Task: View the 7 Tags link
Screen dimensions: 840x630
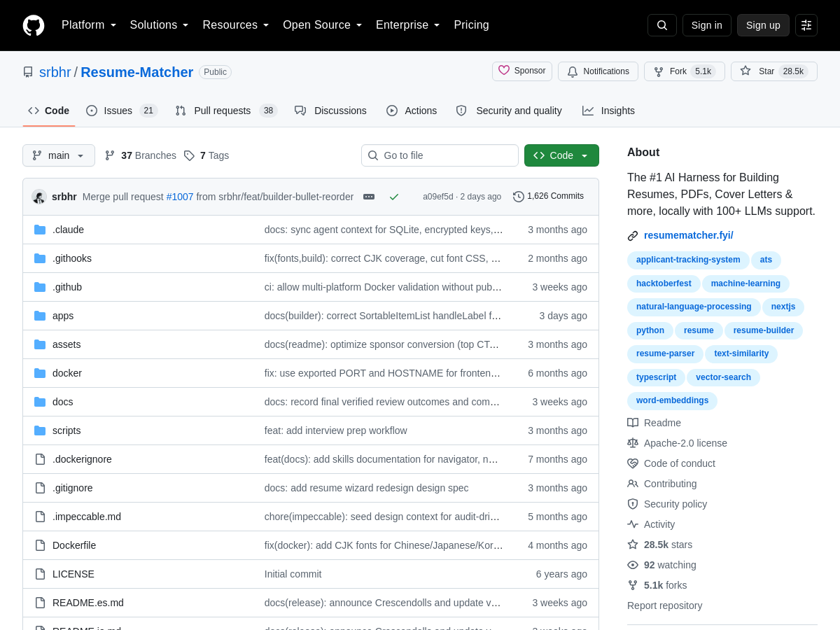Action: pos(206,155)
